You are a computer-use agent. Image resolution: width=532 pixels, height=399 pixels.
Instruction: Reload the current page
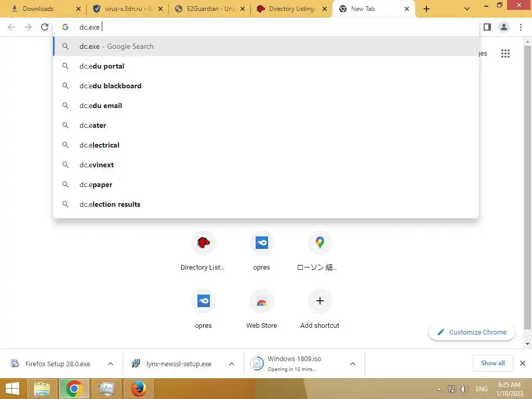click(x=45, y=27)
